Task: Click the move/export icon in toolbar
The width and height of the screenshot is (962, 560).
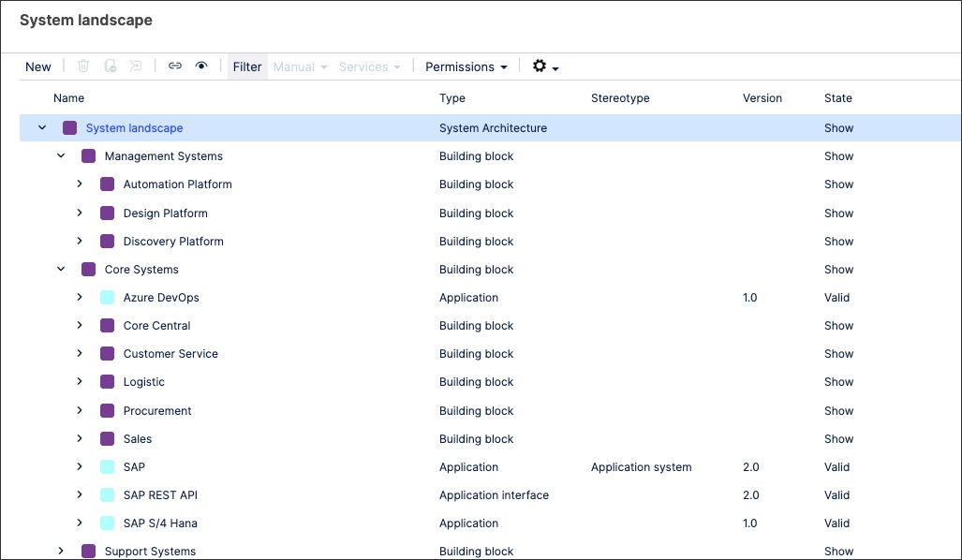Action: click(136, 66)
